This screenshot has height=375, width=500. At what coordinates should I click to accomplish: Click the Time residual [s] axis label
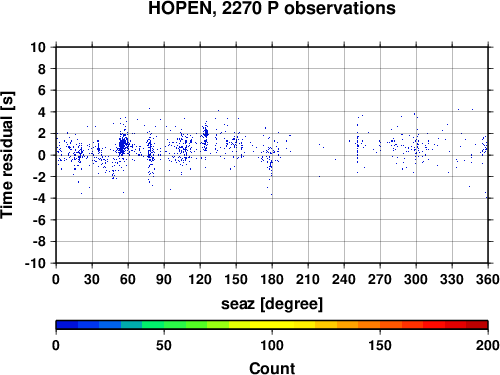pos(7,155)
